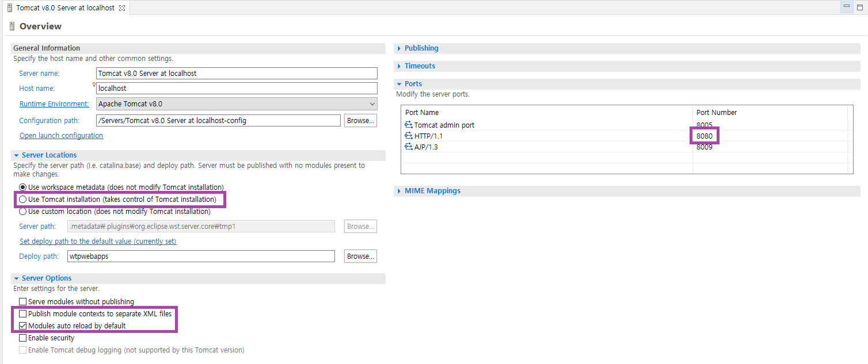This screenshot has height=364, width=868.
Task: Select Use Tomcat installation radio button
Action: coord(23,199)
